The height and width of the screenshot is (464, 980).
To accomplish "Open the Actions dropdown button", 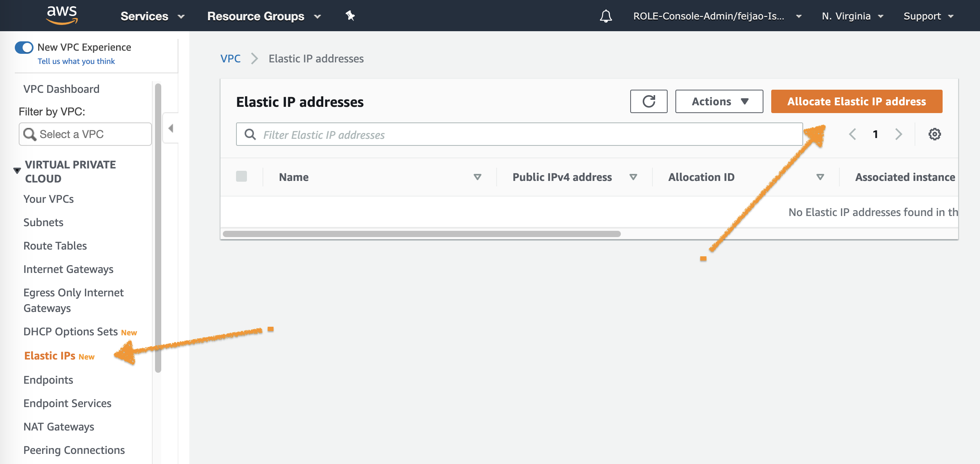I will coord(719,101).
